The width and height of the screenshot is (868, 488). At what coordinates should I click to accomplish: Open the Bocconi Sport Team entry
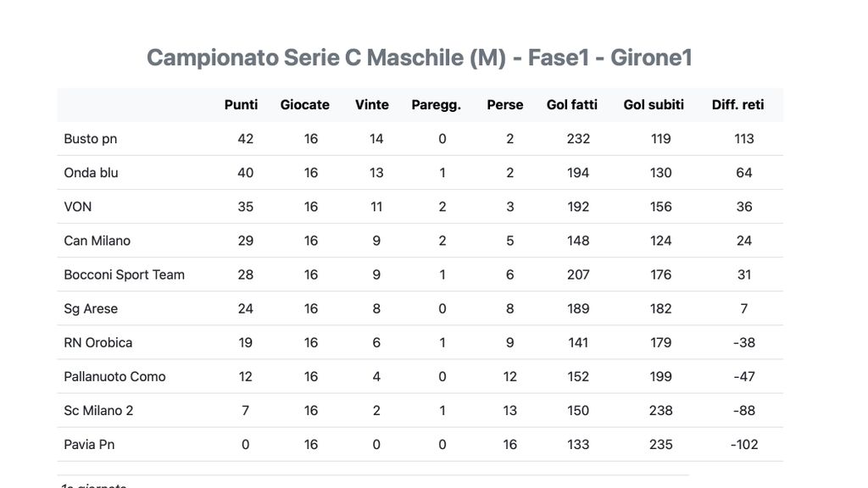coord(125,274)
